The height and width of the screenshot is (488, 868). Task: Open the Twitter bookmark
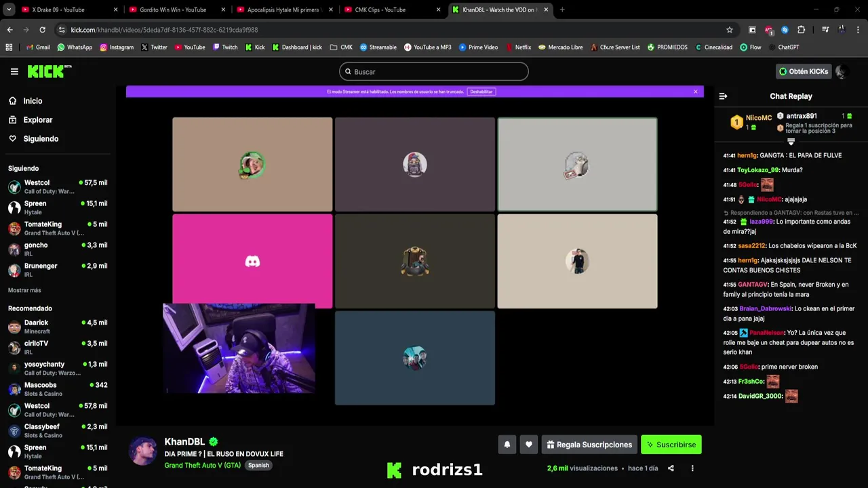154,47
